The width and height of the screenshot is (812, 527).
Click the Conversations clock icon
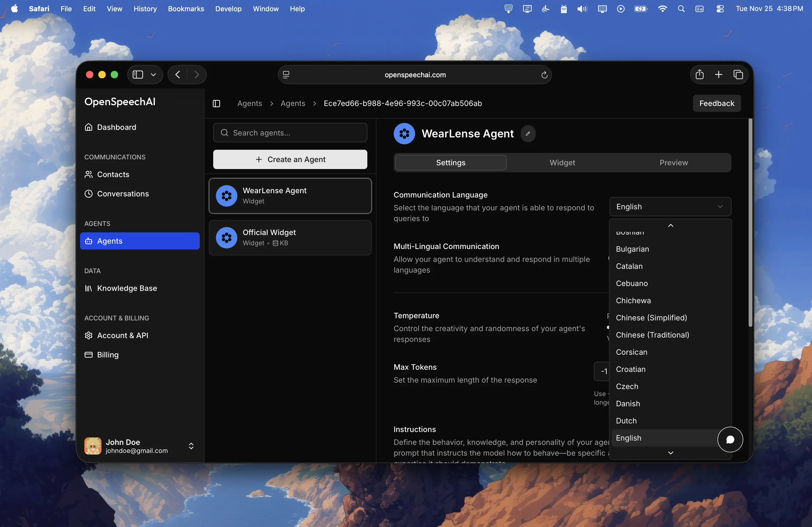(x=89, y=194)
